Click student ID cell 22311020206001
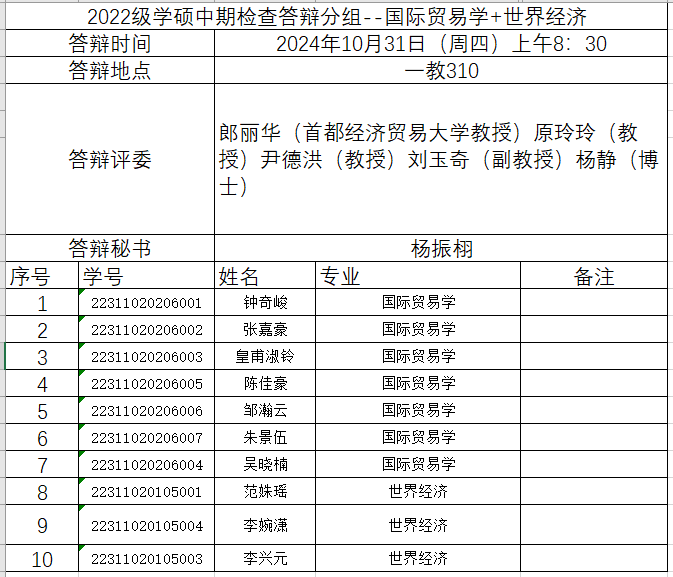The width and height of the screenshot is (673, 577). click(146, 303)
